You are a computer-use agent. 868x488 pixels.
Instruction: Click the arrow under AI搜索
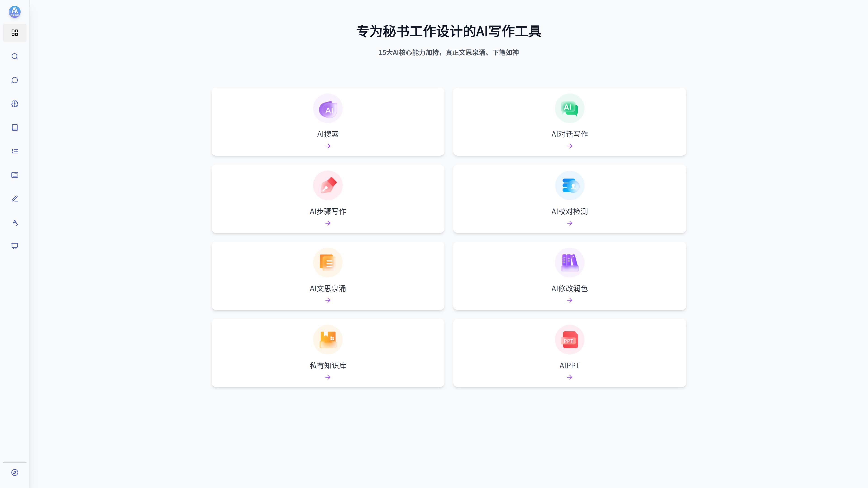328,146
